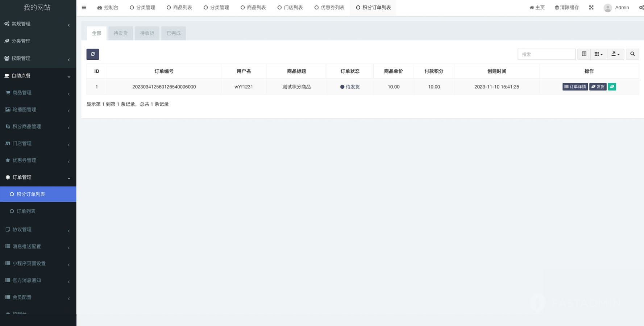Click the 清除缓存 trash icon

557,8
